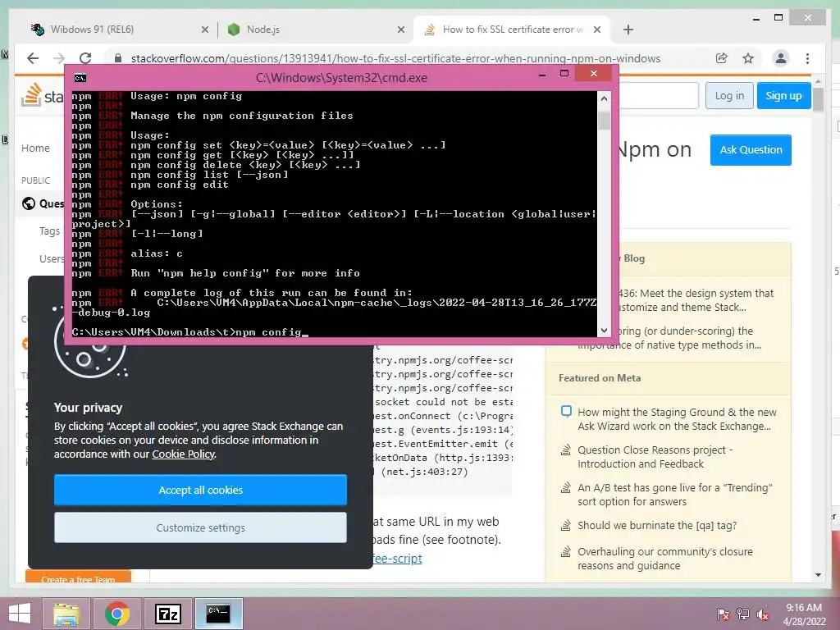840x630 pixels.
Task: Open the ee-script link in the question
Action: point(398,558)
